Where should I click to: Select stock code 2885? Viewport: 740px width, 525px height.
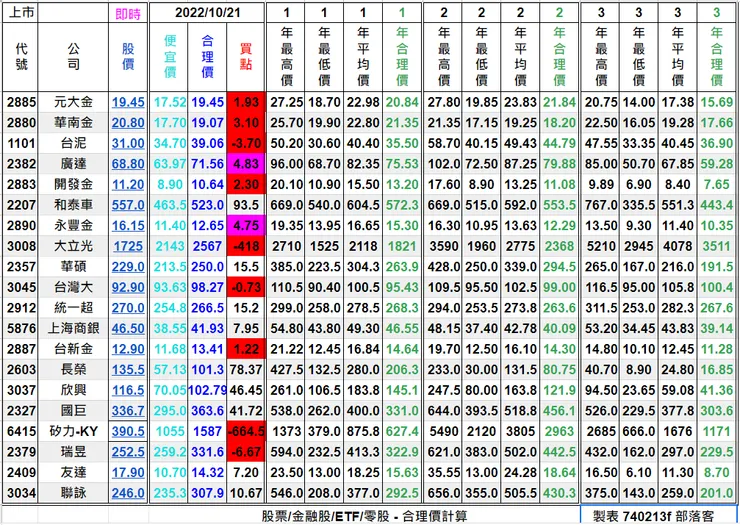click(x=21, y=102)
